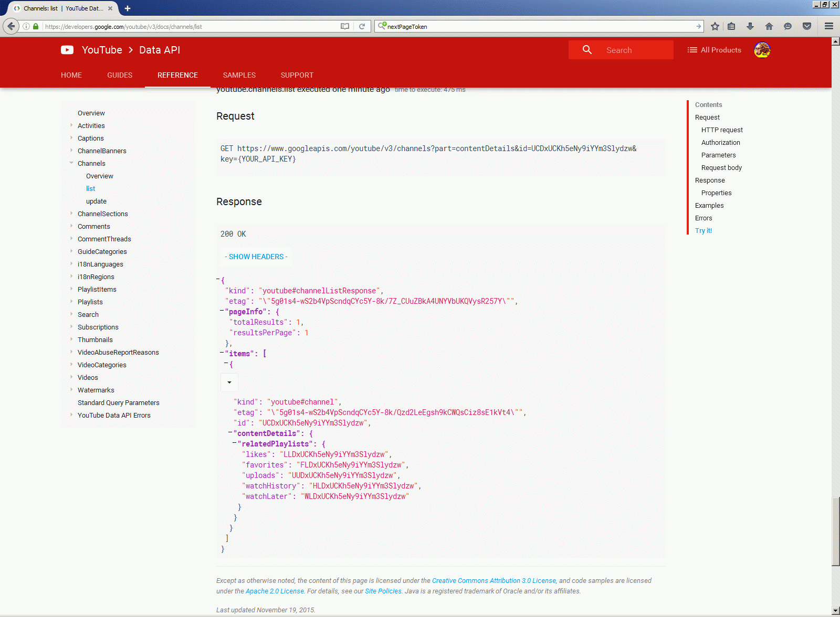Viewport: 840px width, 617px height.
Task: Click the scrollbar up arrow
Action: point(836,41)
